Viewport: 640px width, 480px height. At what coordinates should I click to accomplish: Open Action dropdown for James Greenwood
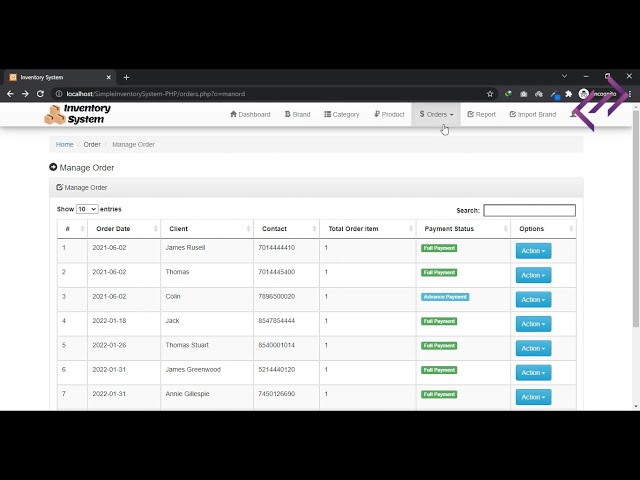tap(533, 373)
